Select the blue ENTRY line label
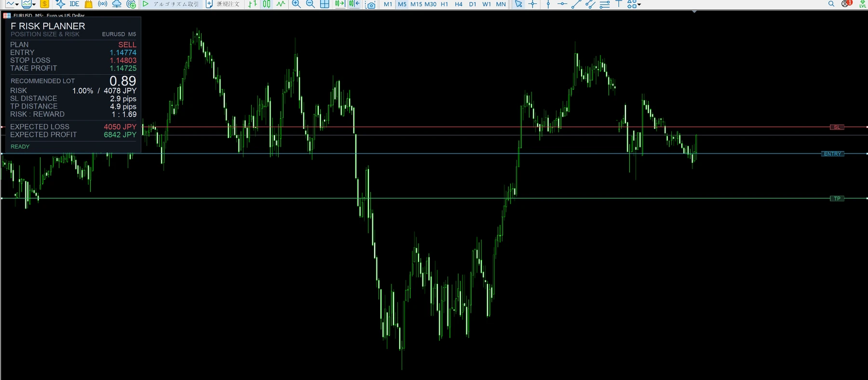This screenshot has height=380, width=868. pyautogui.click(x=833, y=154)
